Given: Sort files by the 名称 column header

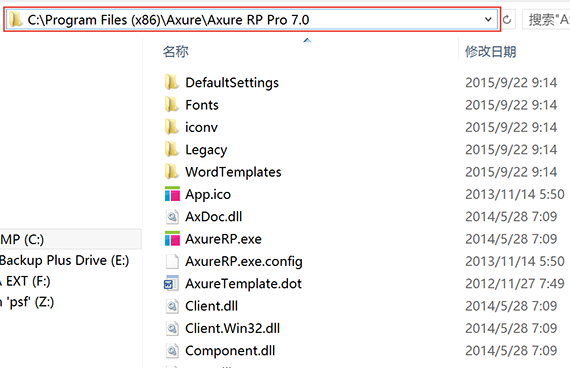Looking at the screenshot, I should coord(176,52).
